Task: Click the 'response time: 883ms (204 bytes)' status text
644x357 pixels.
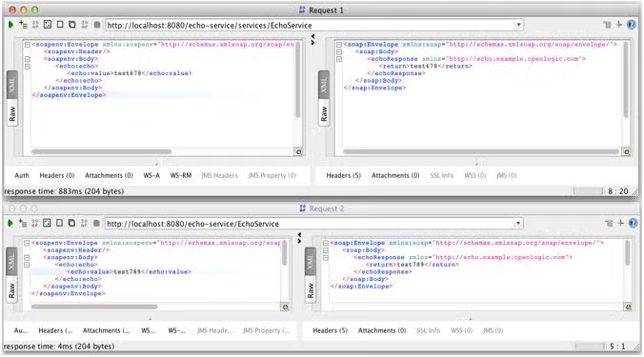Action: point(64,191)
